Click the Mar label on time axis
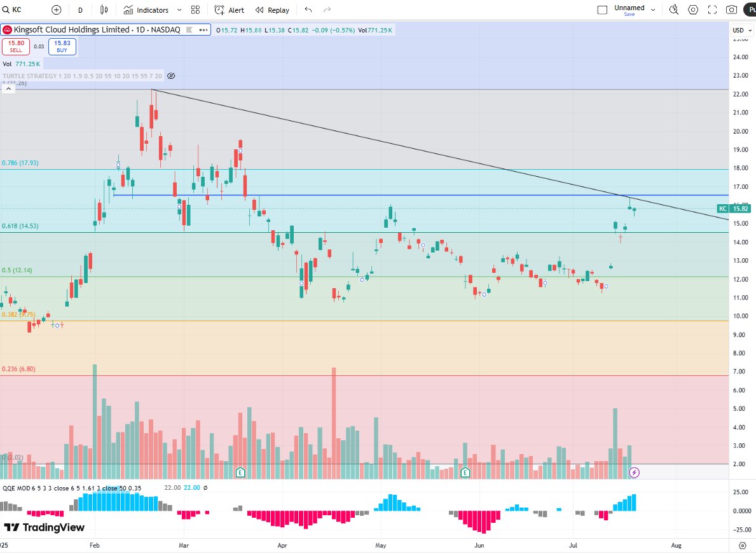Screen dimensions: 756x554 (x=184, y=545)
